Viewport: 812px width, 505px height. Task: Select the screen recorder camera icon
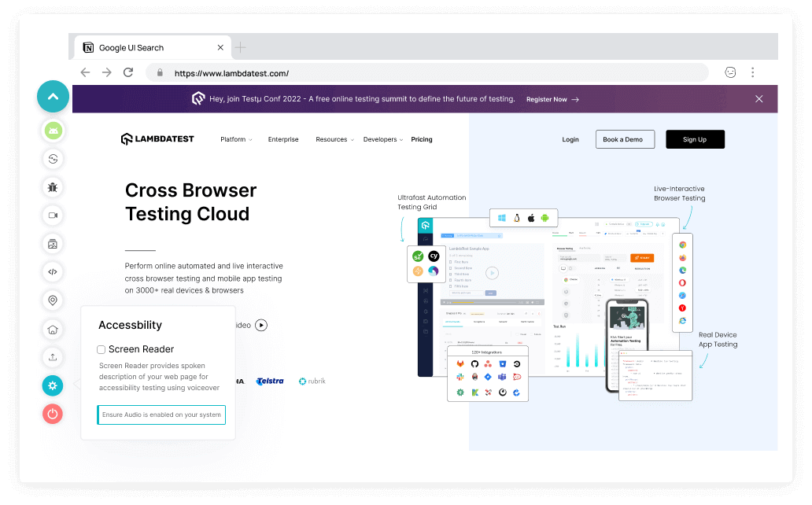[52, 215]
